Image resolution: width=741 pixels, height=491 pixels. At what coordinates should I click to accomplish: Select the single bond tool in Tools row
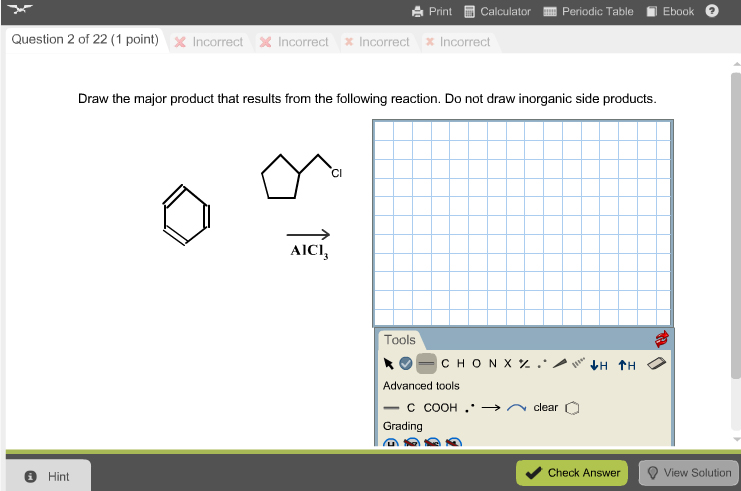coord(426,363)
